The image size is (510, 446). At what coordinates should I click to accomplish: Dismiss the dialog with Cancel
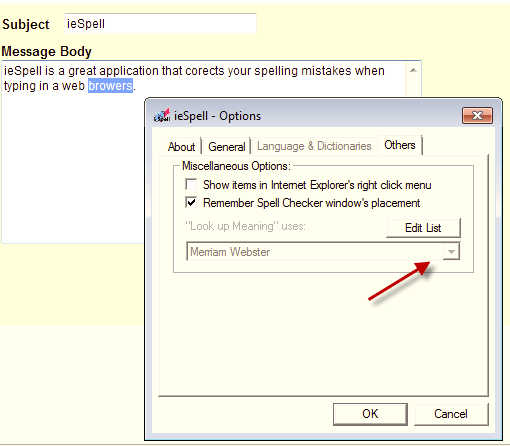451,414
